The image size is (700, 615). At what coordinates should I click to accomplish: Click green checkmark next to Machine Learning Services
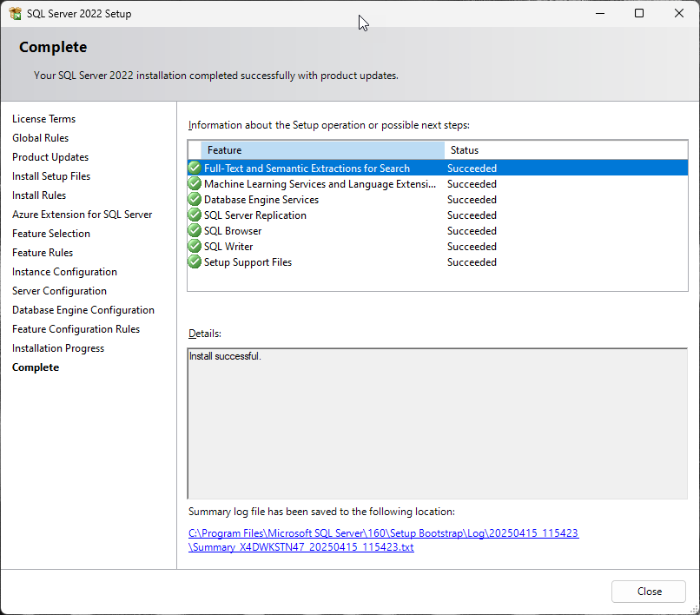tap(195, 184)
